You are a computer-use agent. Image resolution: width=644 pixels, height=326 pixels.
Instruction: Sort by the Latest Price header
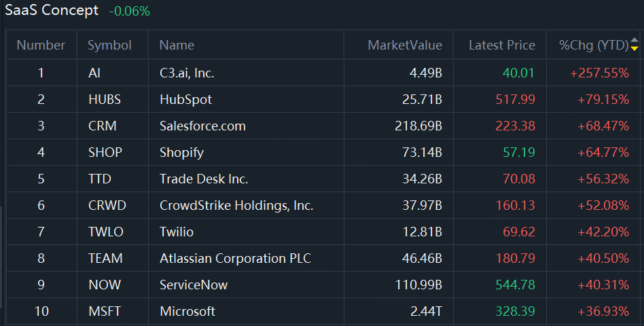pyautogui.click(x=501, y=46)
